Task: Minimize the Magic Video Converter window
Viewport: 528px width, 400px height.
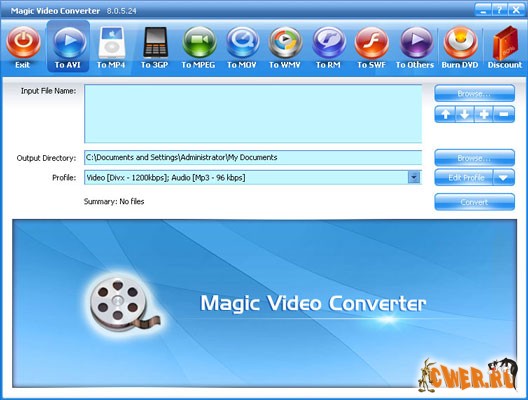Action: 483,10
